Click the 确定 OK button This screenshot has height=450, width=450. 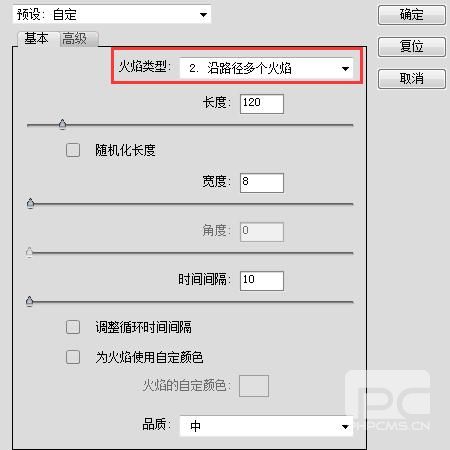412,15
